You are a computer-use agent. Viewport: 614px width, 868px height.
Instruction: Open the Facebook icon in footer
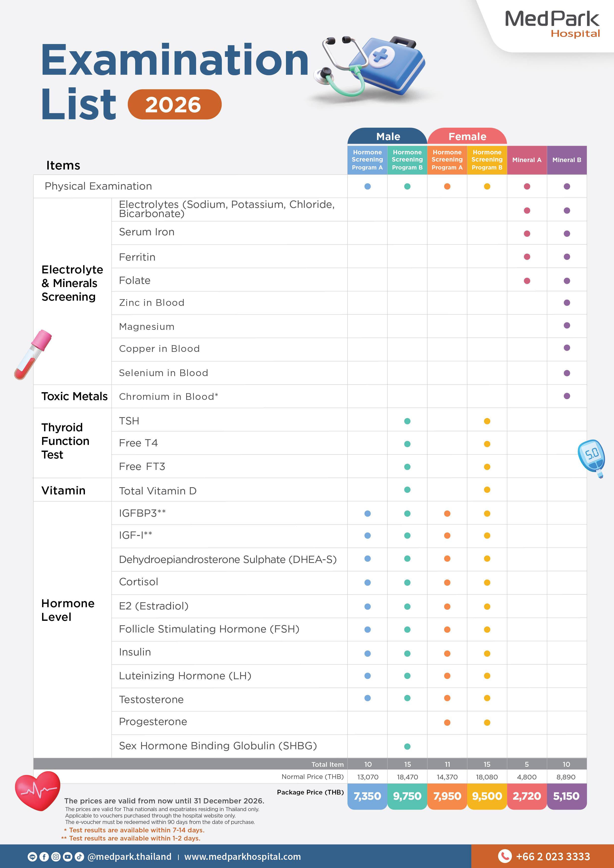pos(44,857)
